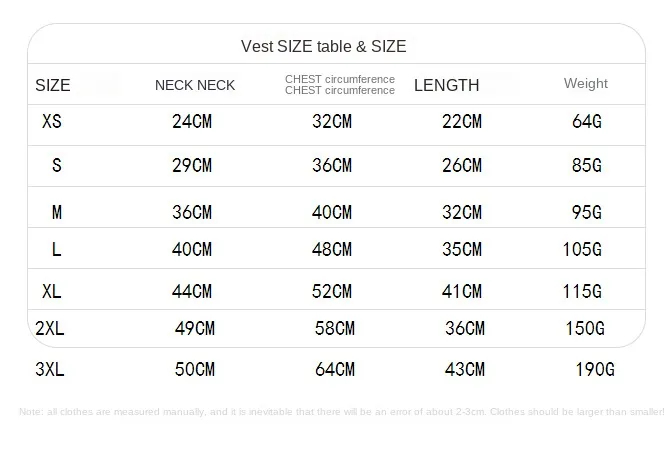Select the Weight column header
The width and height of the screenshot is (670, 469).
(585, 83)
